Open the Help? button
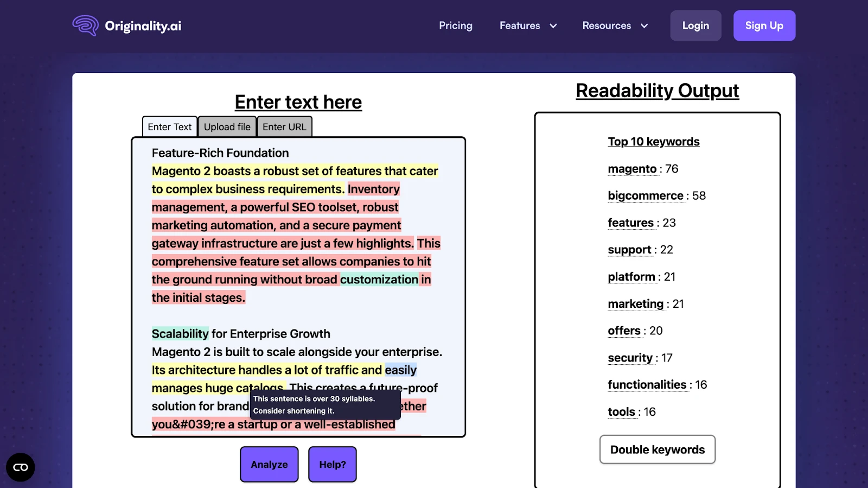 [x=332, y=465]
